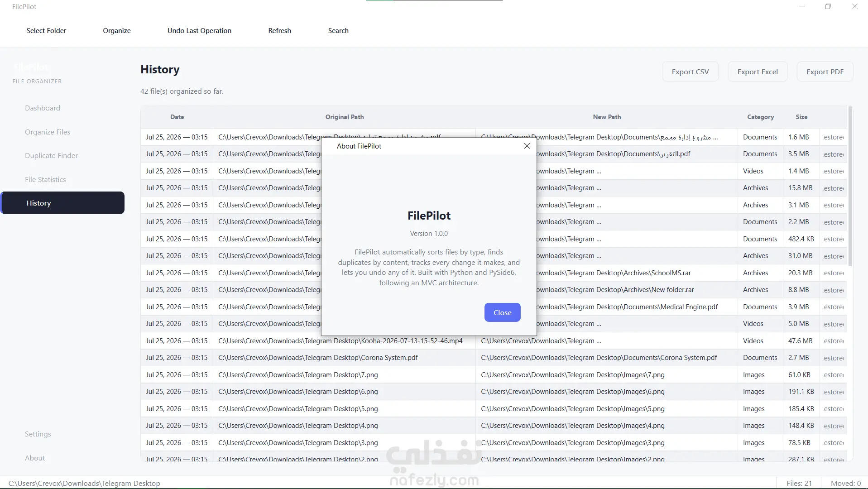The image size is (868, 489).
Task: Click Organize in the top toolbar
Action: tap(117, 31)
